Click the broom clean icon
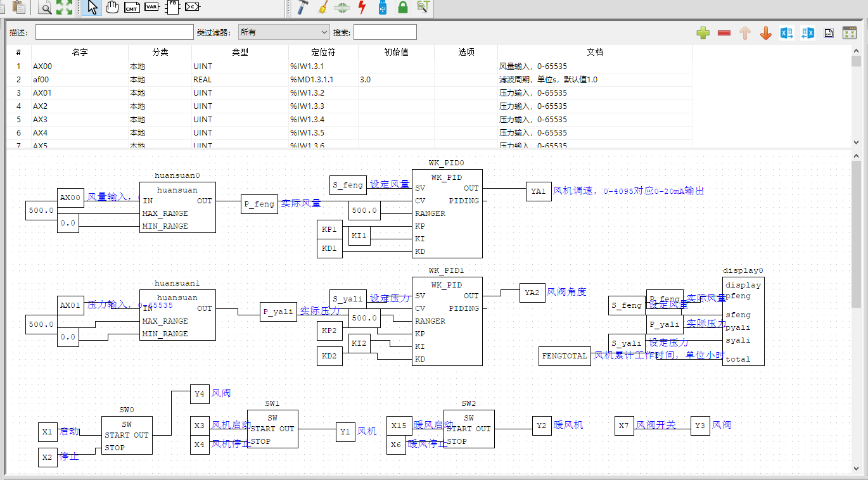868x480 pixels. pos(322,8)
